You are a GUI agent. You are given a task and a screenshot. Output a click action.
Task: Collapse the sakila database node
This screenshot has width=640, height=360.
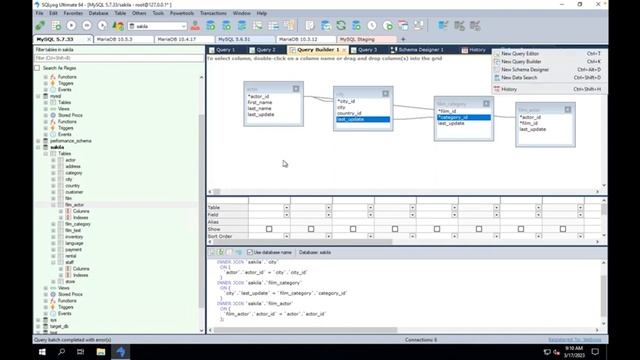point(38,147)
